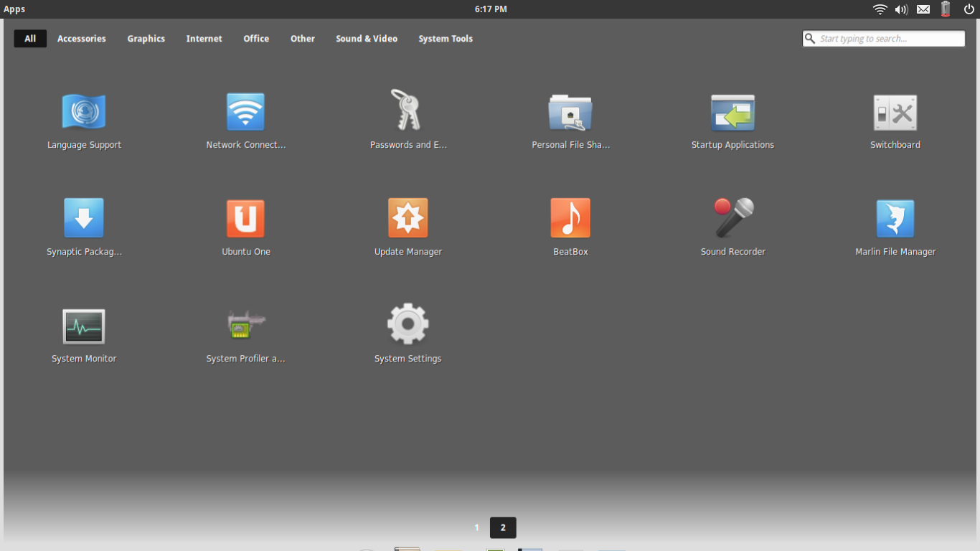Switch to Graphics category
Viewport: 980px width, 551px height.
click(146, 39)
